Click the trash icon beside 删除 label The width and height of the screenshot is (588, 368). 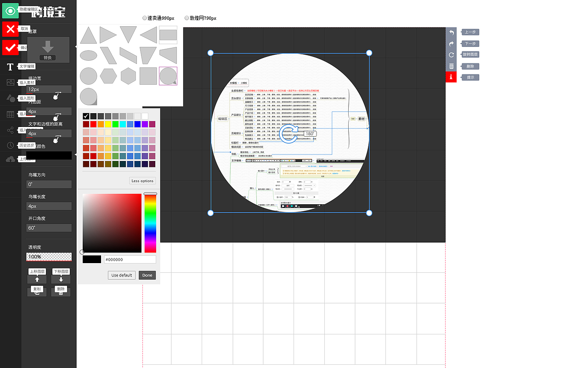(x=451, y=66)
